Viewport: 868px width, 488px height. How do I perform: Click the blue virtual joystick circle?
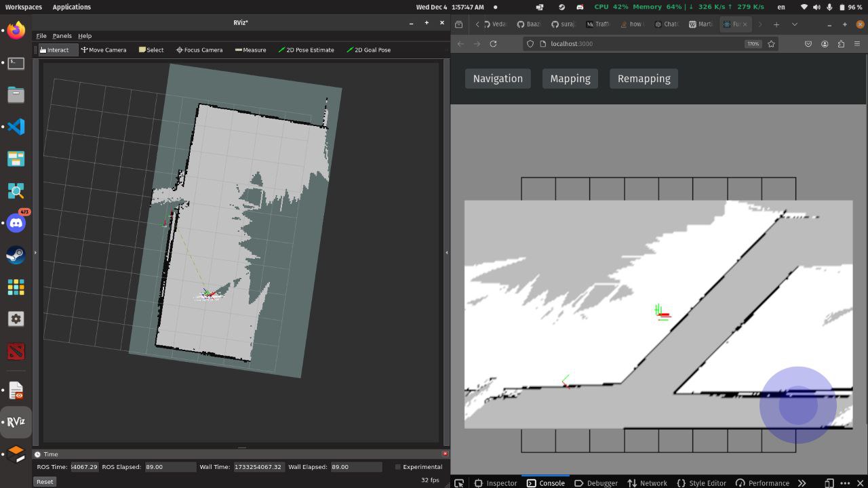(x=797, y=405)
